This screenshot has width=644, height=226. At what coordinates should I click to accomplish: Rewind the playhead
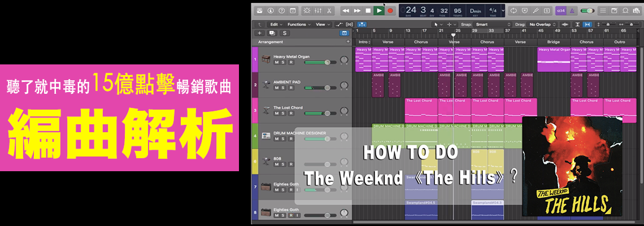[x=346, y=11]
